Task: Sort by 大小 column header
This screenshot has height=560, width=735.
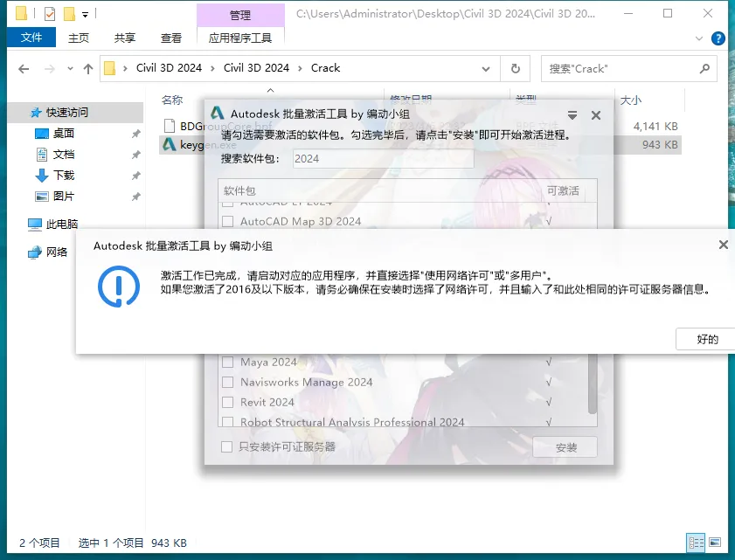Action: point(630,100)
